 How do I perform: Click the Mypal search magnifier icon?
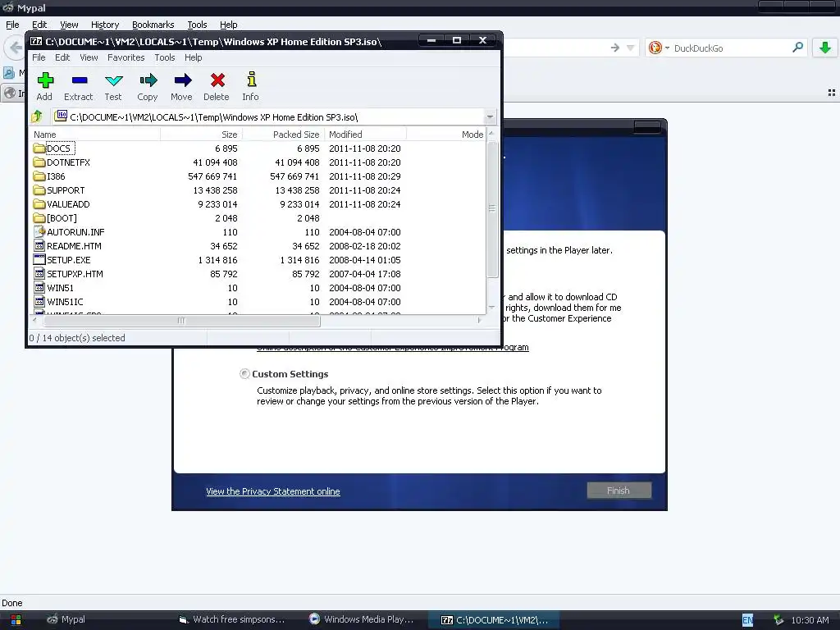click(x=797, y=48)
